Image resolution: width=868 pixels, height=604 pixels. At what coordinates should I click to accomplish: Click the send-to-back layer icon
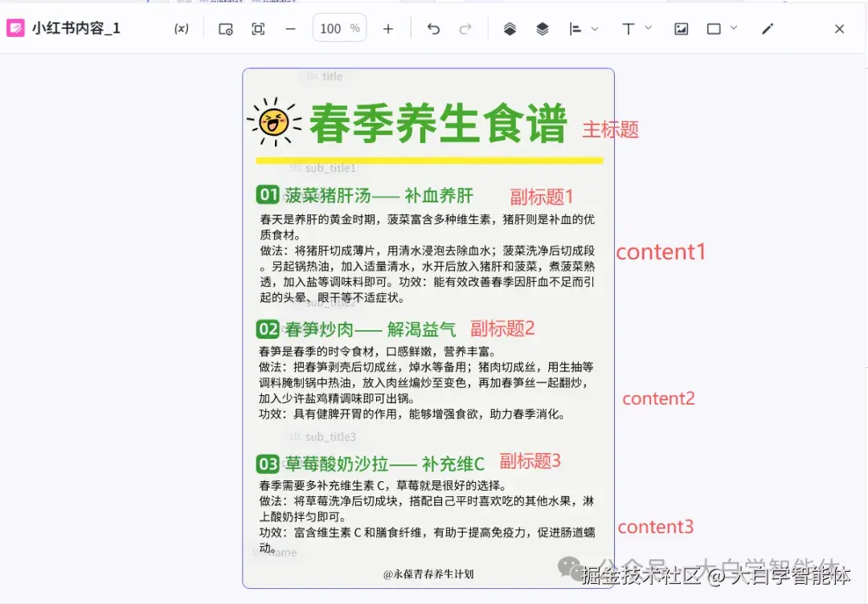[x=542, y=28]
